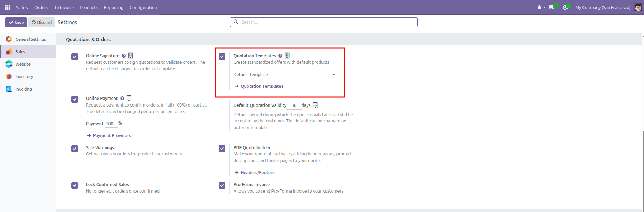Click the arrow icon before Quotation Templates link
This screenshot has height=212, width=644.
[237, 86]
